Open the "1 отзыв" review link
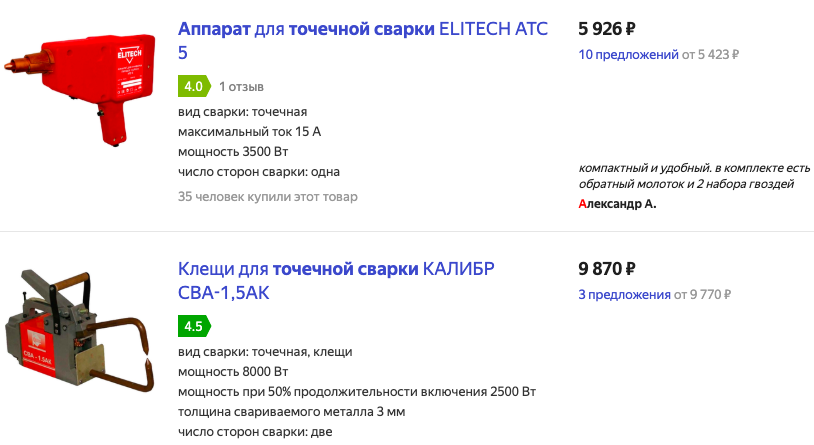The image size is (814, 445). [x=241, y=86]
